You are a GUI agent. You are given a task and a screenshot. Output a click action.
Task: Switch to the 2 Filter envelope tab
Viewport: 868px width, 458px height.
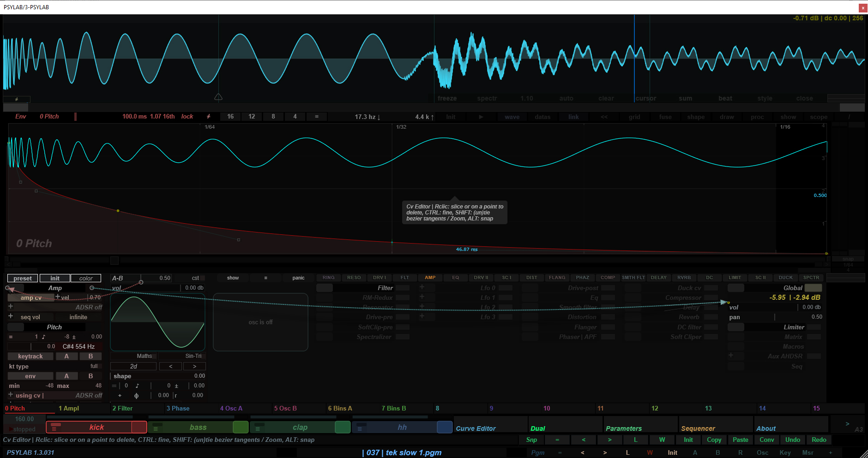coord(122,408)
